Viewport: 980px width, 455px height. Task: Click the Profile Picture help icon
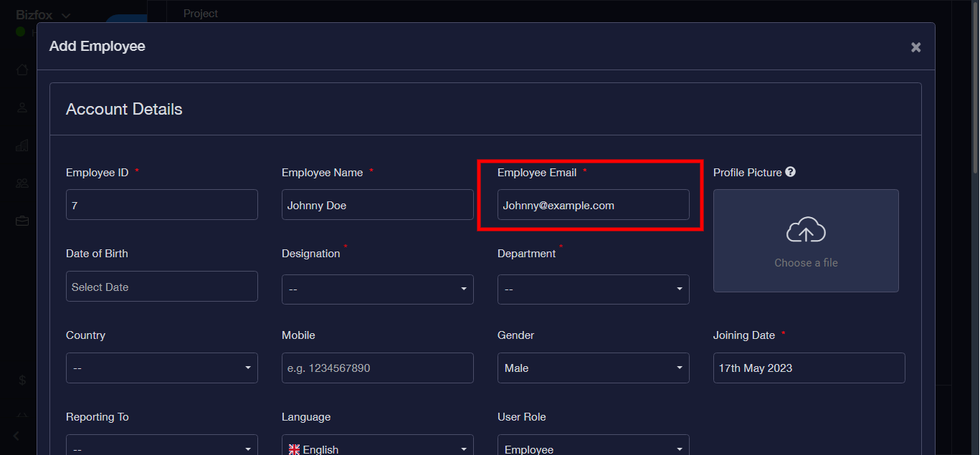(790, 172)
